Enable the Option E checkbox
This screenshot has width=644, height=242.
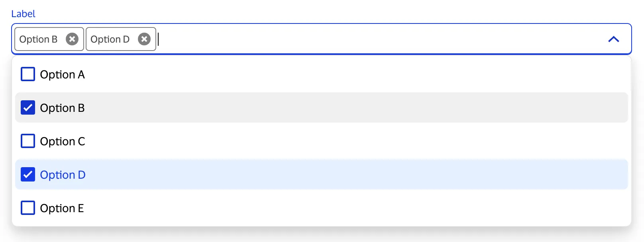click(28, 208)
